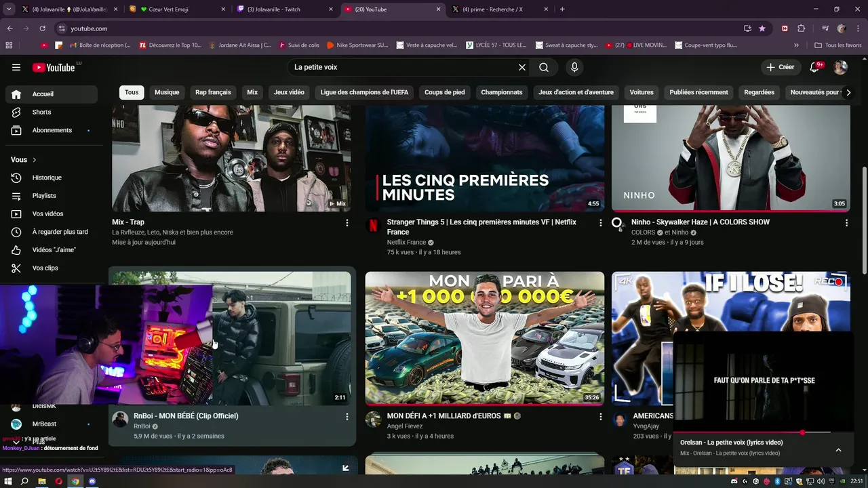Select the Publiées récemment chip
Viewport: 868px width, 488px height.
(698, 92)
